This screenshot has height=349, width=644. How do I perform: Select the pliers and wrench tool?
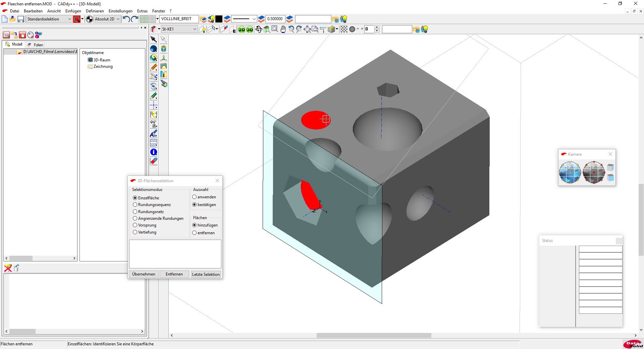point(154,77)
